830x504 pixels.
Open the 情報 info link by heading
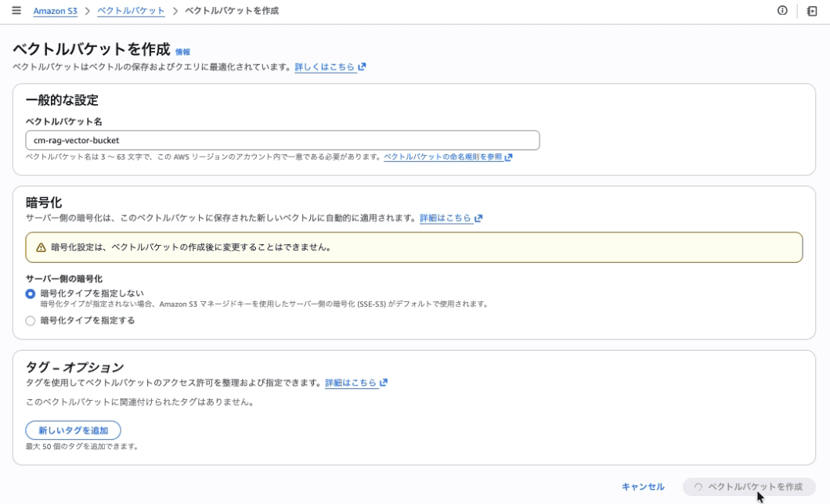pos(182,52)
